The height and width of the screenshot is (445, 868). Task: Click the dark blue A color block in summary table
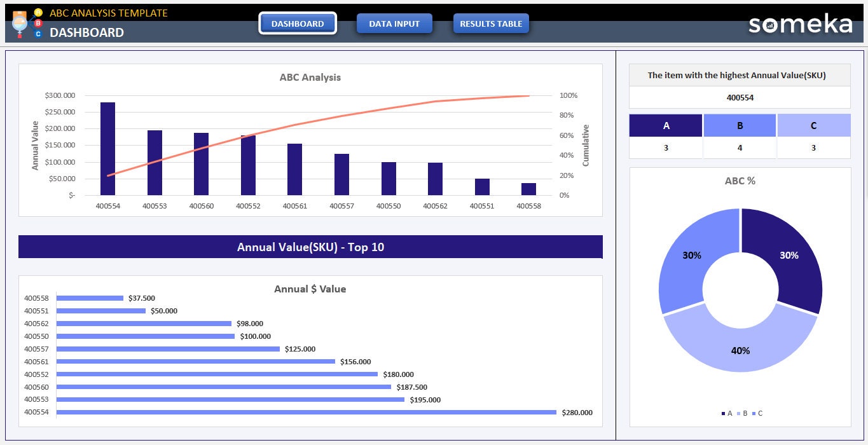pyautogui.click(x=666, y=125)
